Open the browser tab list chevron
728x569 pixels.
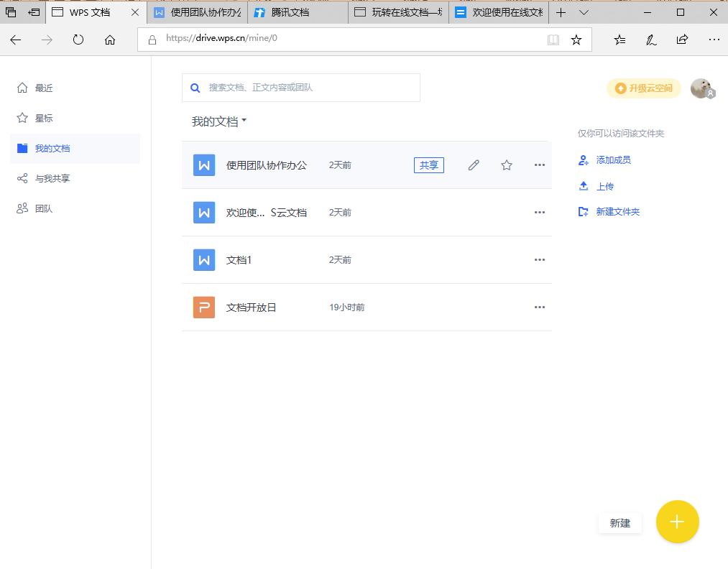[x=584, y=13]
